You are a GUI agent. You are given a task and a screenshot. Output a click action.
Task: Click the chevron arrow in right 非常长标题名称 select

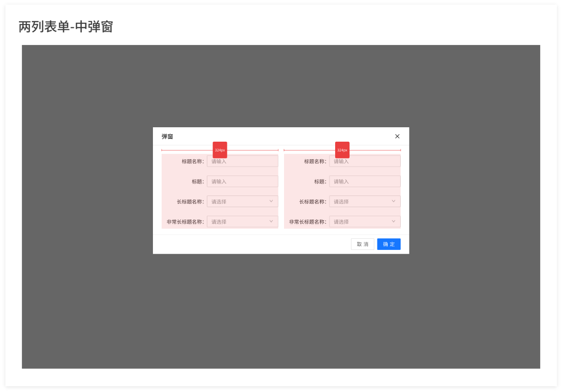click(x=393, y=221)
